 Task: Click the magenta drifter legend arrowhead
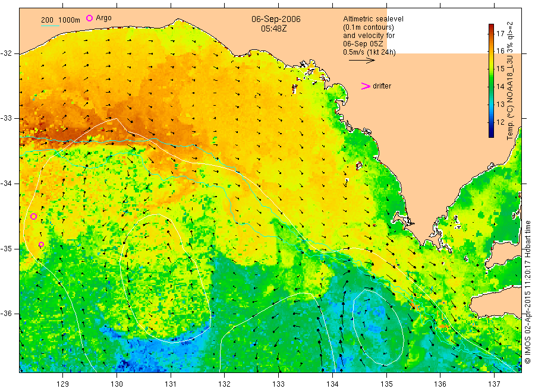(366, 86)
